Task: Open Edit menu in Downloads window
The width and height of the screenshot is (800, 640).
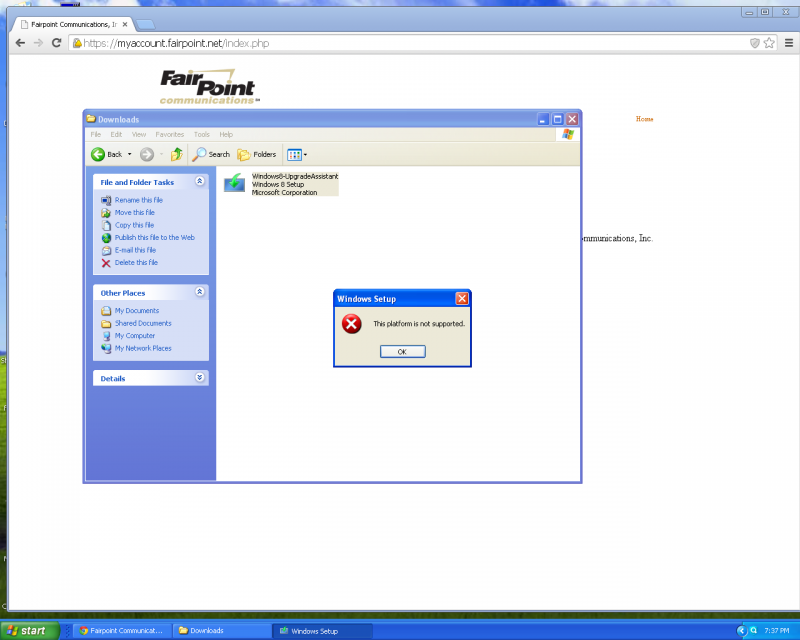Action: click(116, 135)
